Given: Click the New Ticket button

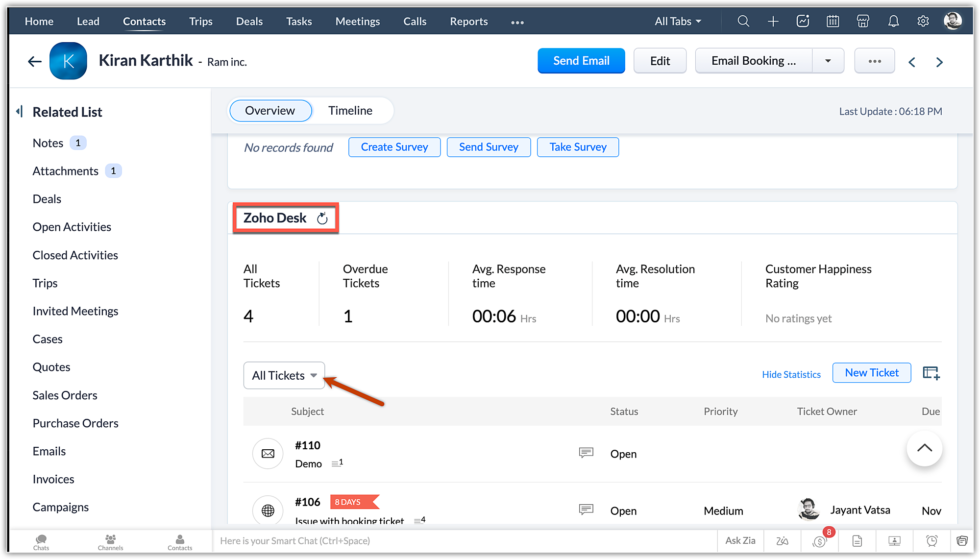Looking at the screenshot, I should [x=871, y=373].
